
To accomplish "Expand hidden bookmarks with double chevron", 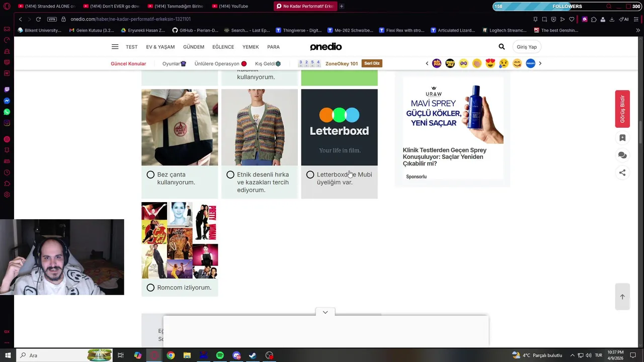I will point(638,30).
